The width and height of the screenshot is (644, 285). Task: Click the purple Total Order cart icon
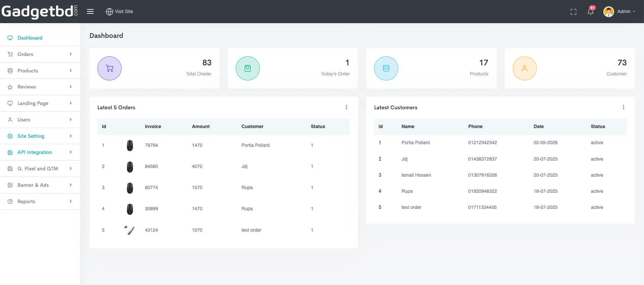(109, 68)
